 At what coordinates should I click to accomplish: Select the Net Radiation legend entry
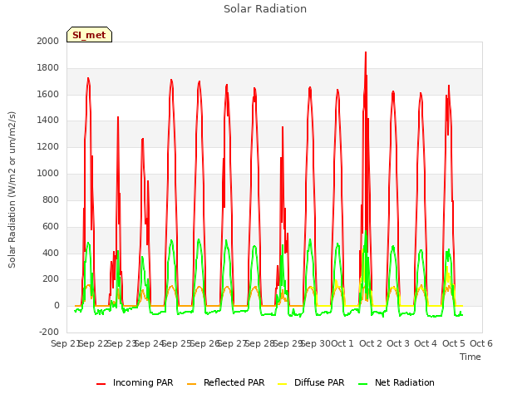coord(397,382)
